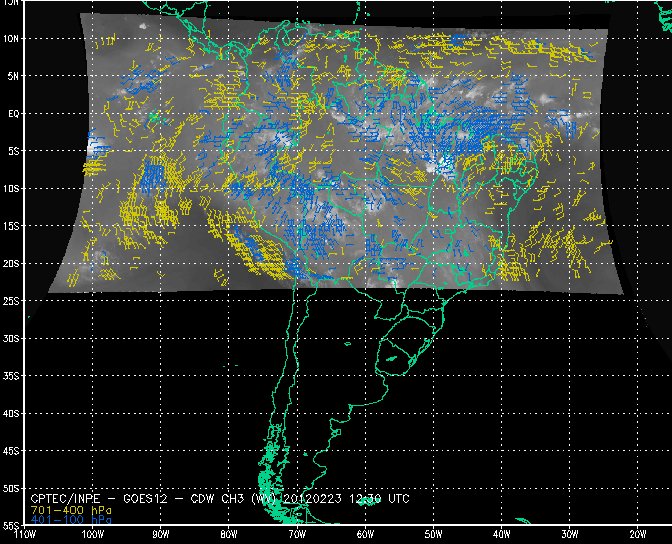Screen dimensions: 672x544
Task: Click the 80W longitude axis label
Action: click(x=229, y=535)
